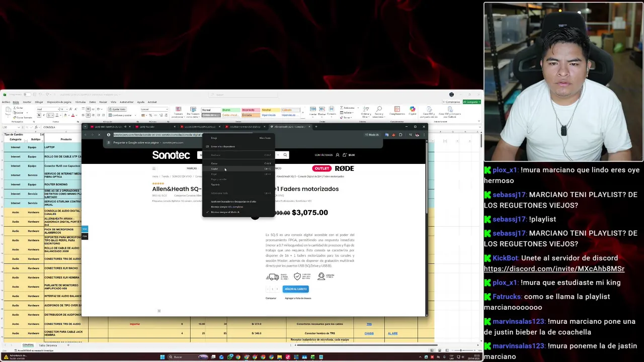
Task: Click the TRS hyperlink cell in Excel
Action: pos(369,324)
